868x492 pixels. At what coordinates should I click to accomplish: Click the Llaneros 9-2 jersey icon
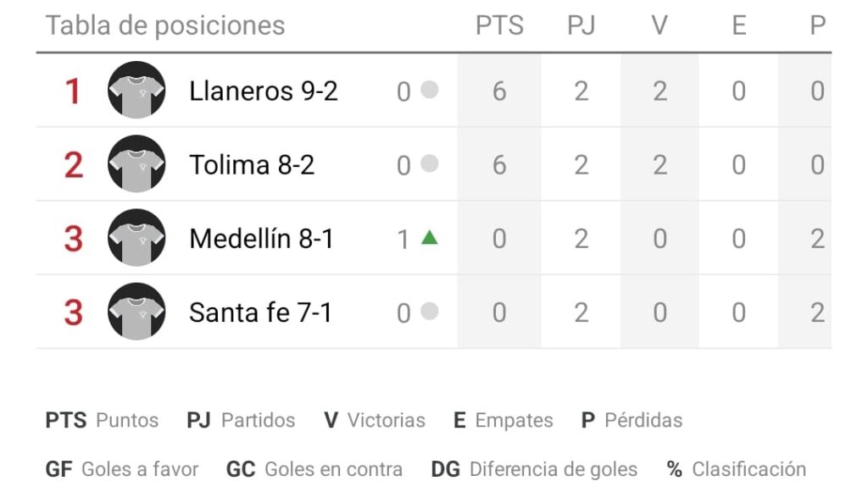tap(136, 90)
